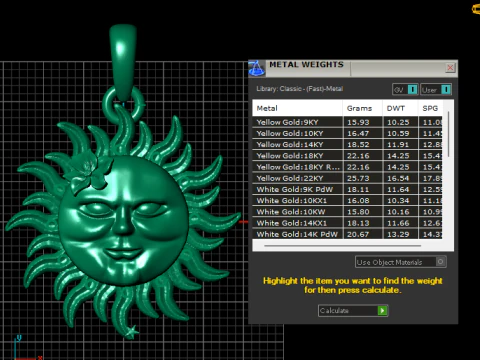The image size is (480, 360).
Task: Click the horizontal scrollbar under metal list
Action: [343, 246]
